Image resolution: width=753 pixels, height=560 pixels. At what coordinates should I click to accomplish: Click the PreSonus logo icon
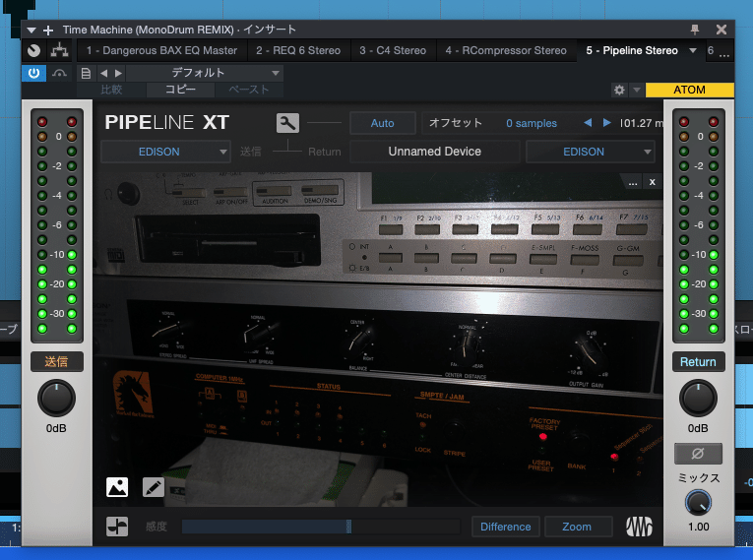tap(639, 527)
